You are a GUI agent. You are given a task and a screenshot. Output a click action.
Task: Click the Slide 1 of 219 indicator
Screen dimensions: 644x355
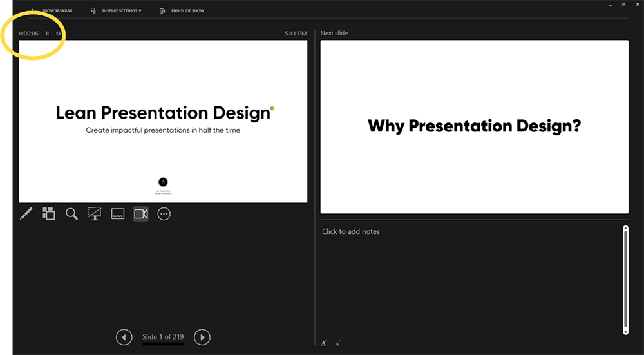click(x=163, y=337)
